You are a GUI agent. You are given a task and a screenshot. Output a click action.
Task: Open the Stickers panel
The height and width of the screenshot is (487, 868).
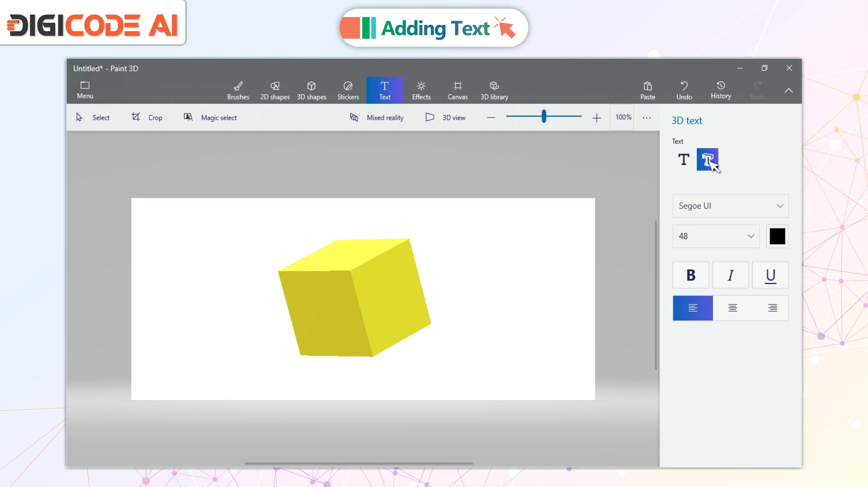348,90
